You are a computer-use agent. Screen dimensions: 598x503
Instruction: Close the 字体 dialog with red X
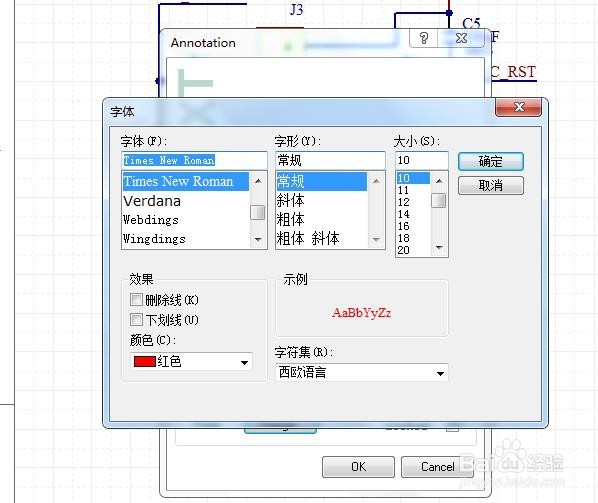coord(518,107)
